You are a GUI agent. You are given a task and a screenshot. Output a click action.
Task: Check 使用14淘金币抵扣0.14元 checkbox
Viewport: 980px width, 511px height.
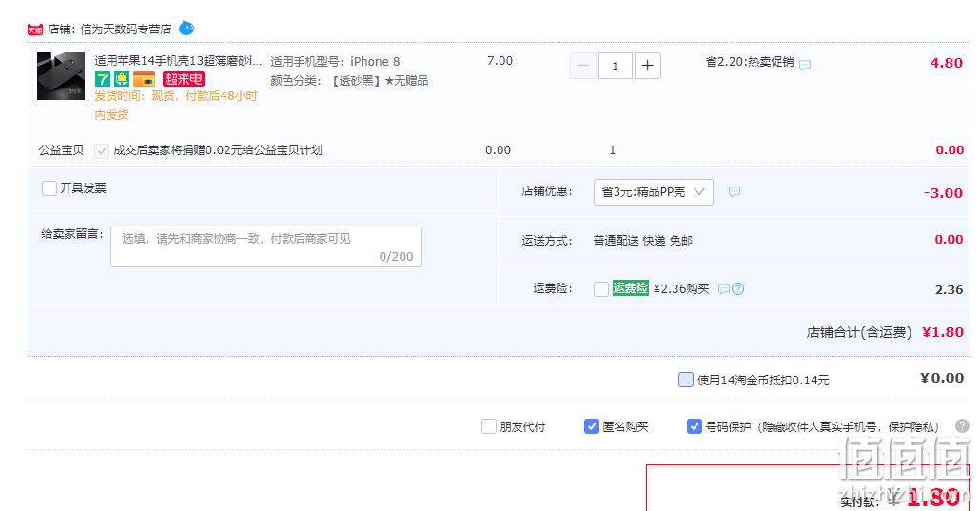click(x=686, y=380)
